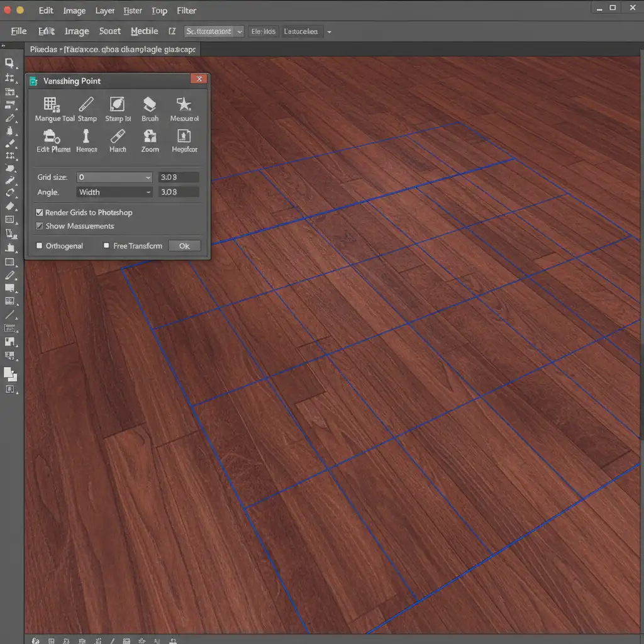Toggle the Show Measurements checkbox
This screenshot has width=644, height=644.
tap(40, 226)
